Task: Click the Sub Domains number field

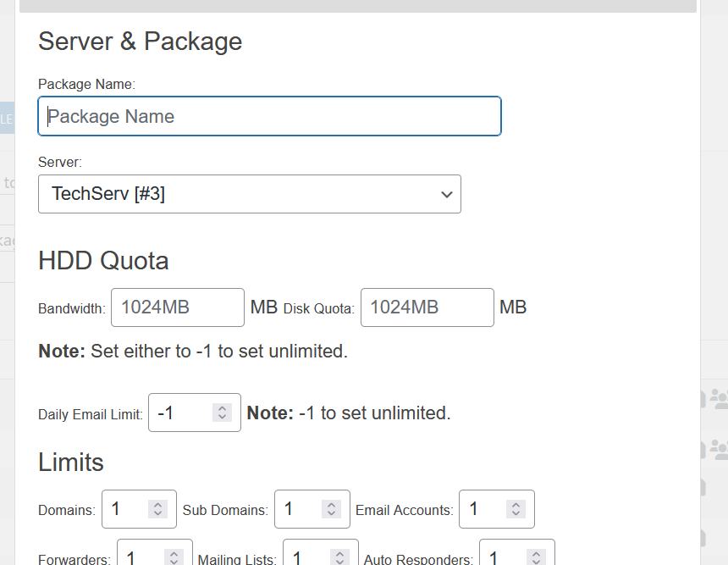Action: [298, 509]
